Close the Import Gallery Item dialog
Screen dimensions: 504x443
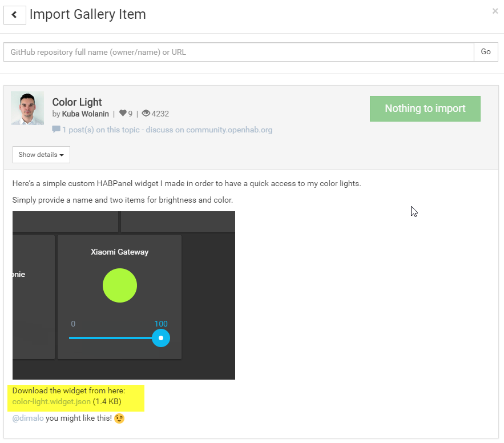[x=495, y=11]
